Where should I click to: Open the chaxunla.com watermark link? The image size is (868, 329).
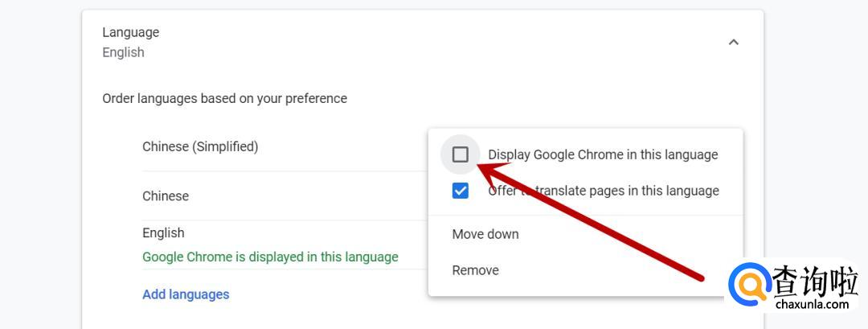pos(813,304)
